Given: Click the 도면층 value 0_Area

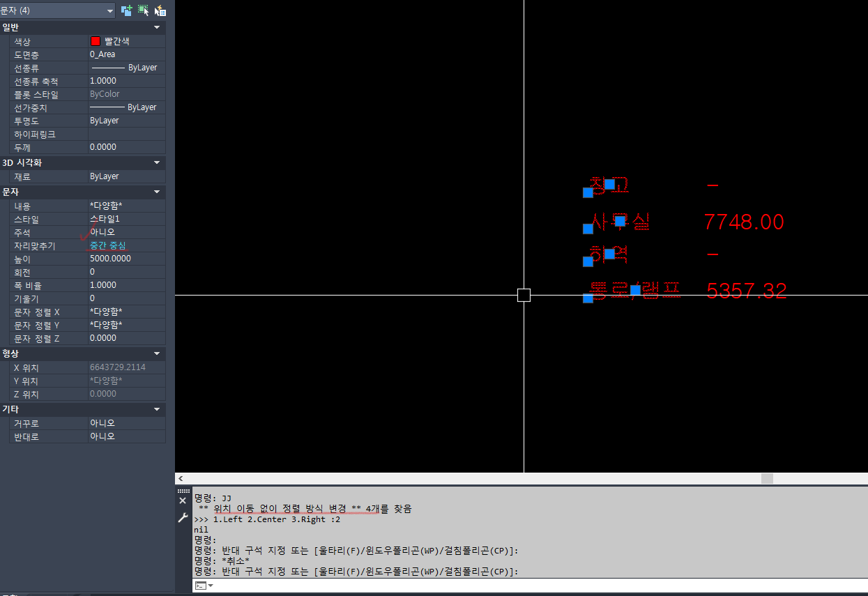Looking at the screenshot, I should [127, 54].
